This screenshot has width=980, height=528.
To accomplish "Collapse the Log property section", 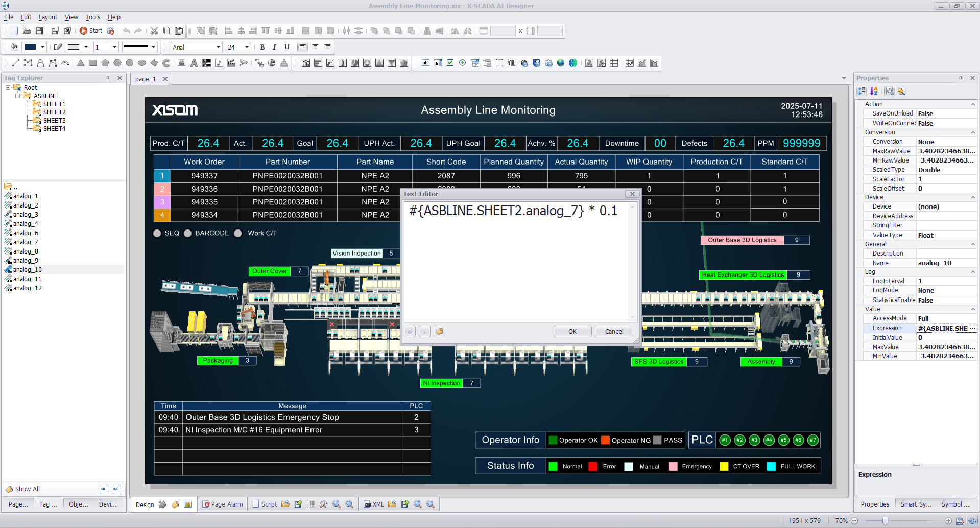I will click(973, 272).
